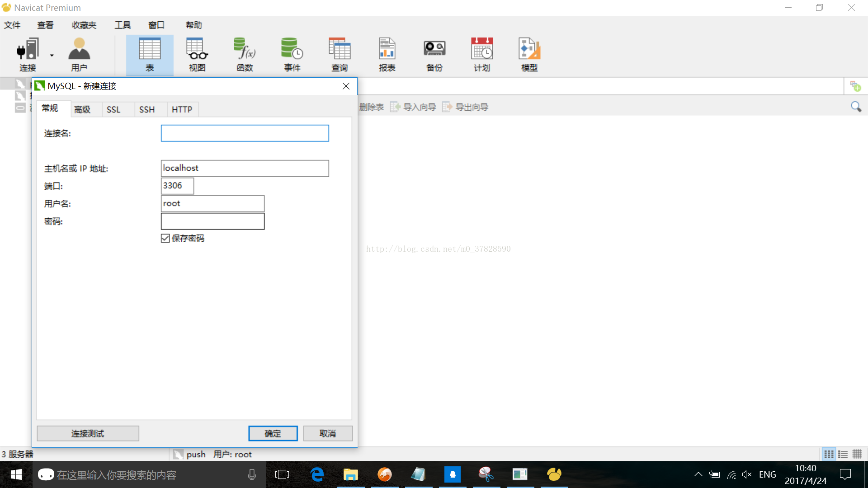Open the 备份 (Backup) toolbar icon

[x=434, y=55]
